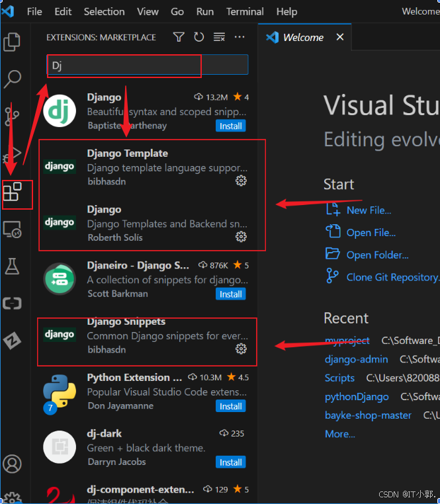The width and height of the screenshot is (440, 504).
Task: Open the Go menu
Action: click(177, 11)
